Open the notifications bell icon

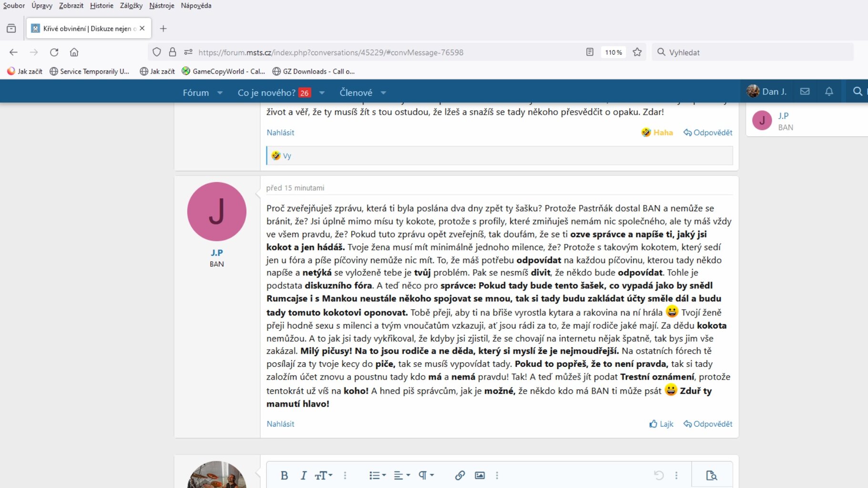click(x=829, y=91)
